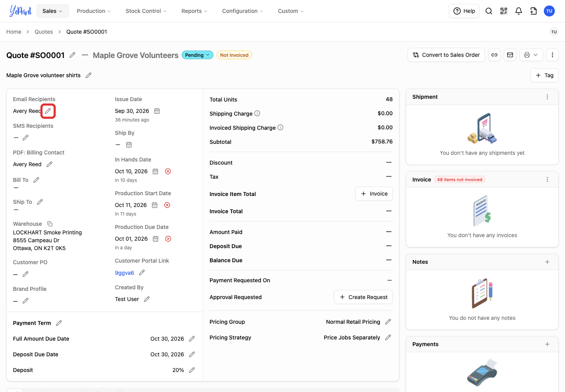Open the 9ggva6 customer portal link
This screenshot has width=565, height=392.
124,273
